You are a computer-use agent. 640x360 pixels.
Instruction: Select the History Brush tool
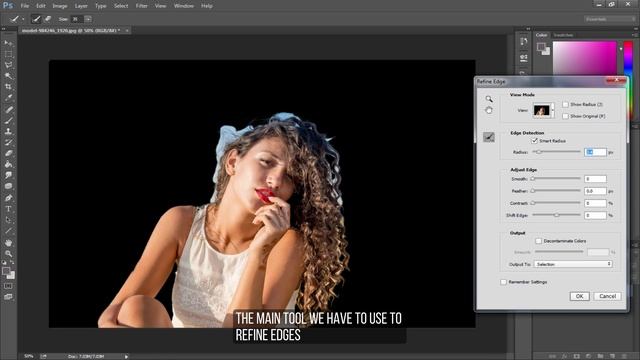pos(8,142)
